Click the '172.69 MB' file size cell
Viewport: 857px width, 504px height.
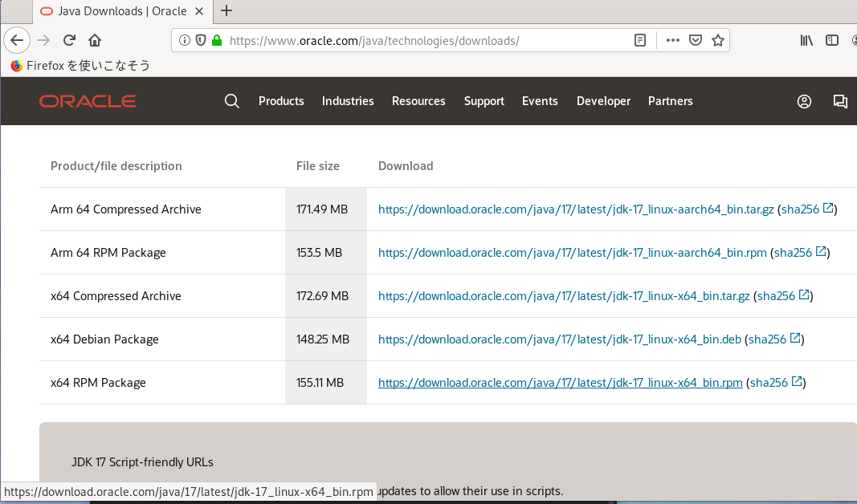point(326,296)
